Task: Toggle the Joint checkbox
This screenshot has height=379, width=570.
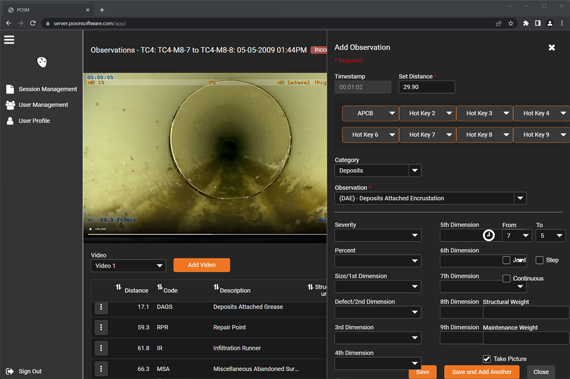Action: click(506, 260)
